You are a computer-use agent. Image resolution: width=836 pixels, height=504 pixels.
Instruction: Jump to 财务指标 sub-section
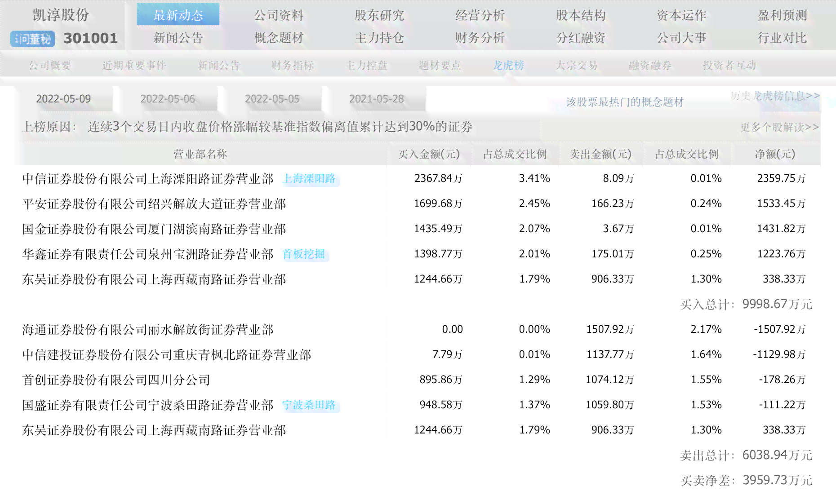pyautogui.click(x=293, y=66)
